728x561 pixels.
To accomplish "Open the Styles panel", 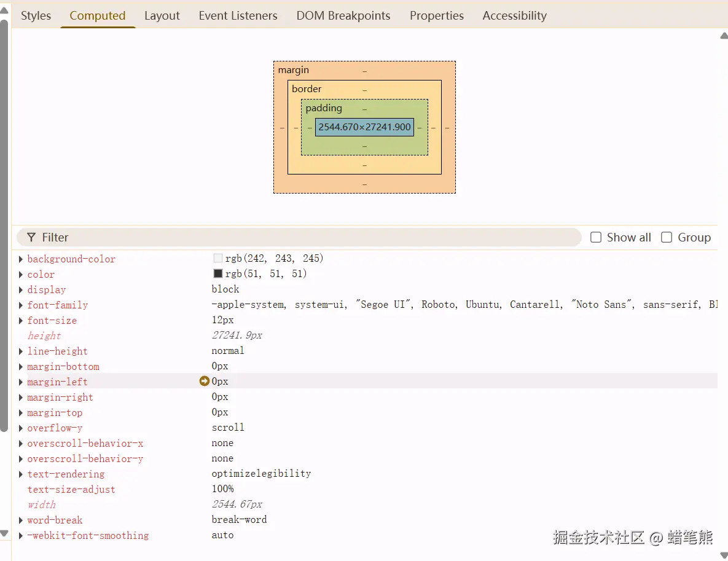I will 35,15.
